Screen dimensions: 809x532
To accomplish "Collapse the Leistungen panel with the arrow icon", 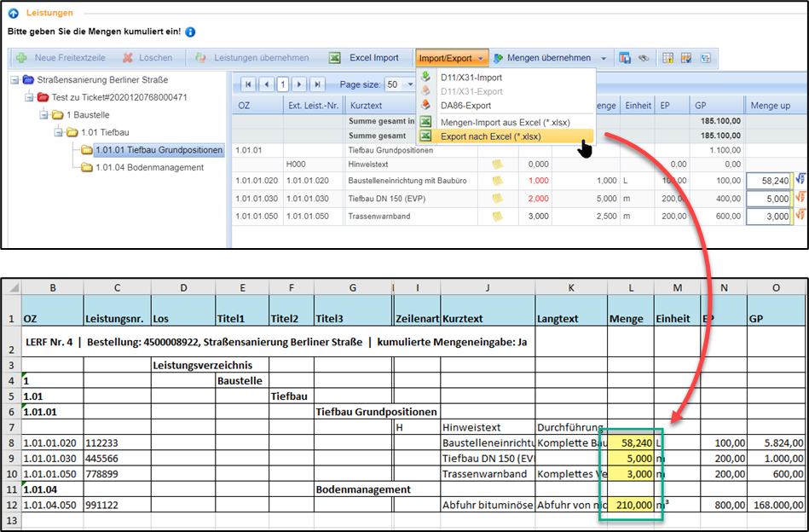I will (14, 14).
